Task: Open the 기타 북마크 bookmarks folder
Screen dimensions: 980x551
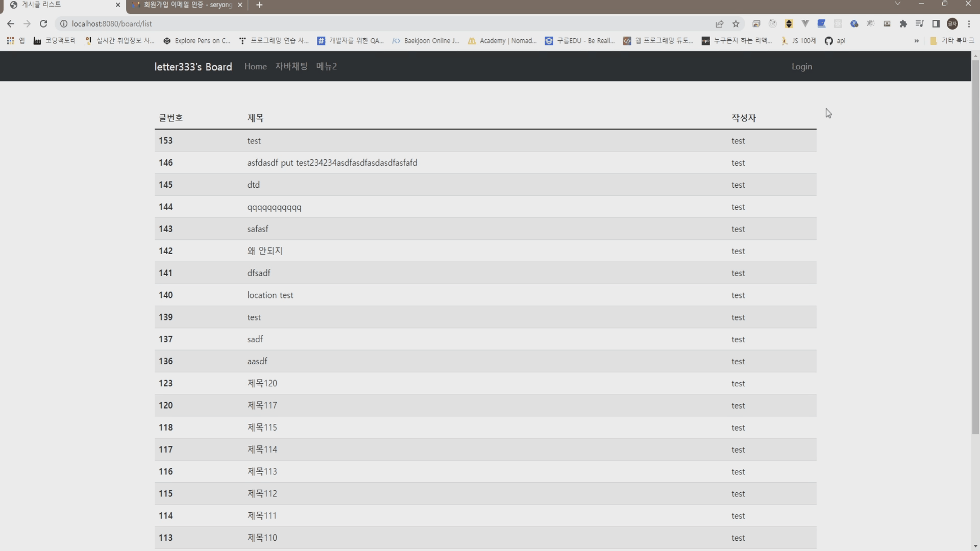Action: click(952, 41)
